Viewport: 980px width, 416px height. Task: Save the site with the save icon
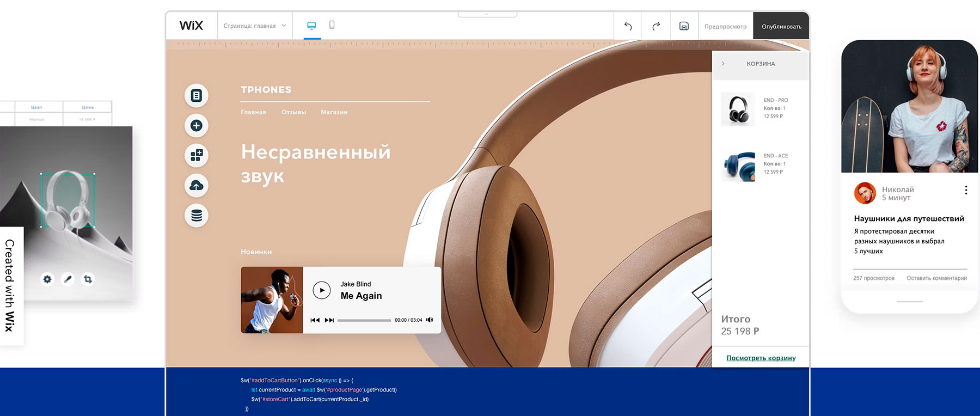[x=684, y=26]
